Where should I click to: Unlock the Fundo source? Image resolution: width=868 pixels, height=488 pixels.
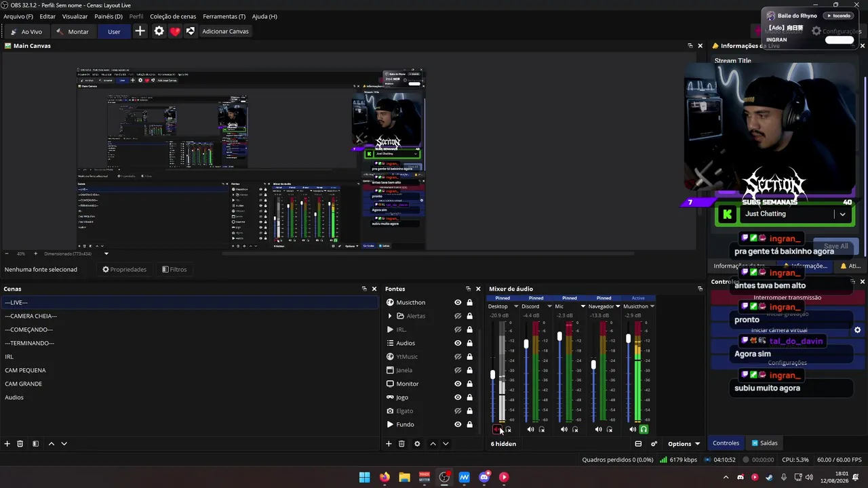(x=469, y=424)
